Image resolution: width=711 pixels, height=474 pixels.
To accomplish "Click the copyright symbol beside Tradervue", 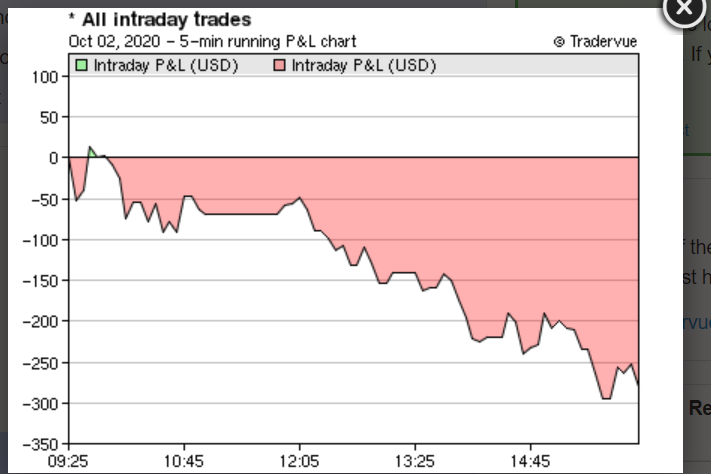I will point(560,42).
